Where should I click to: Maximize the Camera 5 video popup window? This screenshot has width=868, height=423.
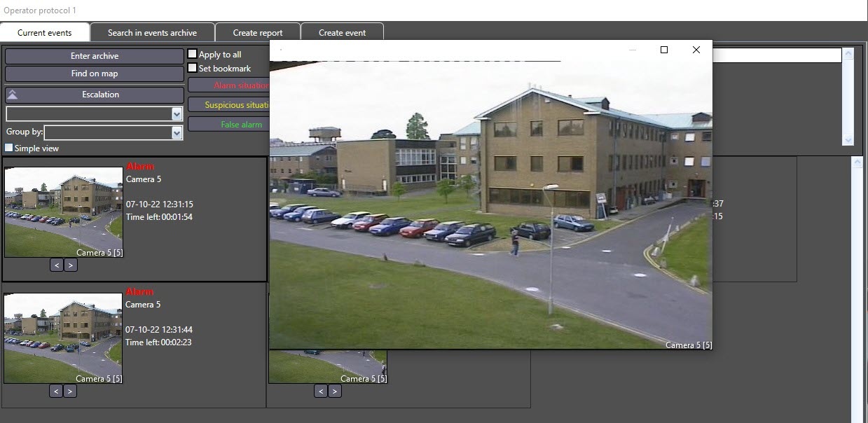[x=664, y=50]
